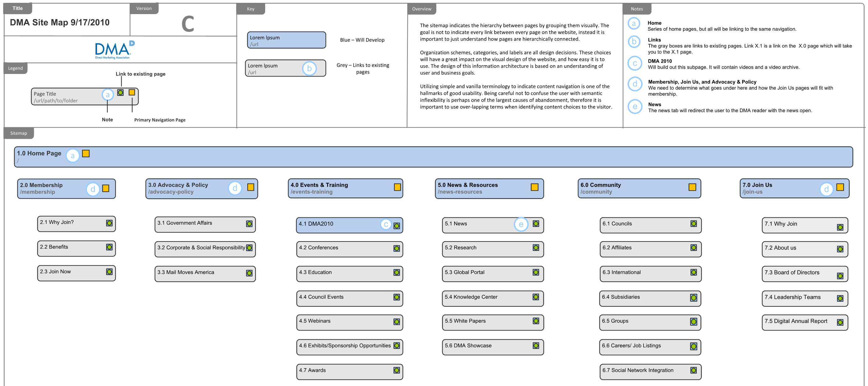Image resolution: width=868 pixels, height=386 pixels.
Task: Click the 'Primary Navigation Page' legend label
Action: (160, 120)
